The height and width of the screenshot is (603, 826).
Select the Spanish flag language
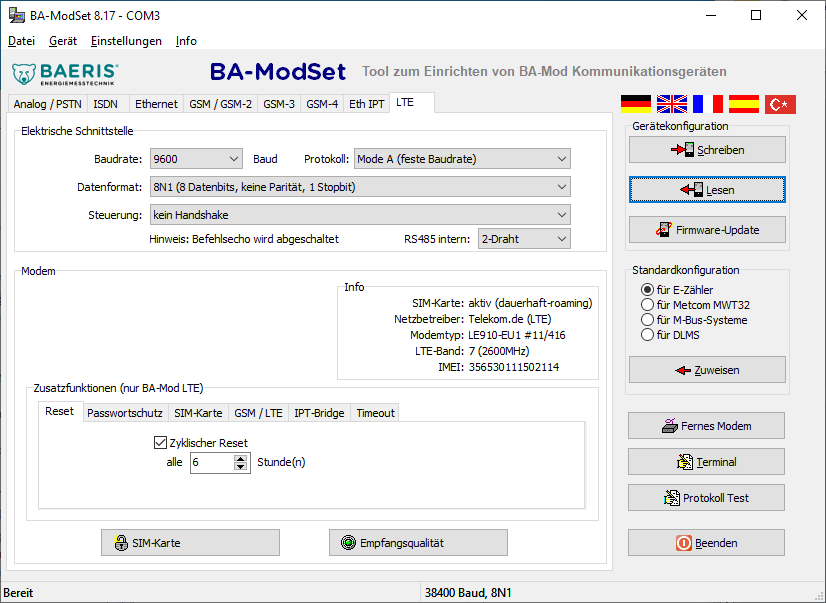click(x=744, y=104)
